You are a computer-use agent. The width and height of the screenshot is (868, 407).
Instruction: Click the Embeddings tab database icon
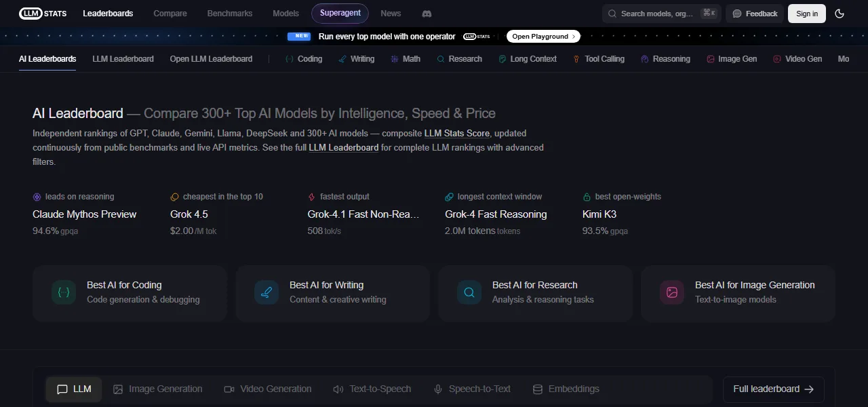[x=538, y=389]
